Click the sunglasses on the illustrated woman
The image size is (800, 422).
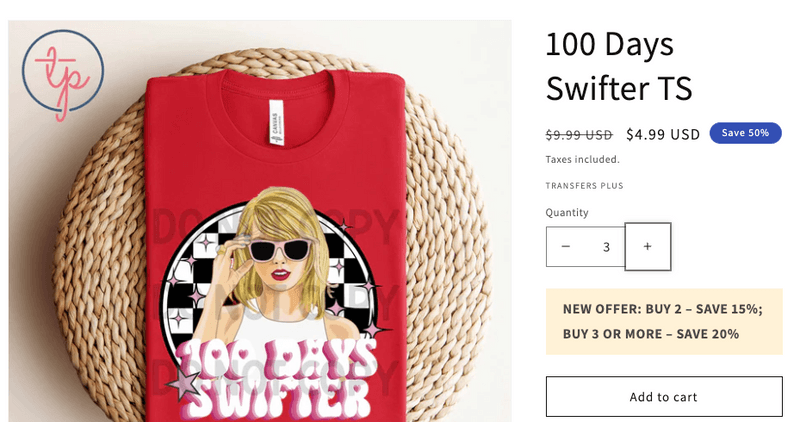pyautogui.click(x=279, y=251)
